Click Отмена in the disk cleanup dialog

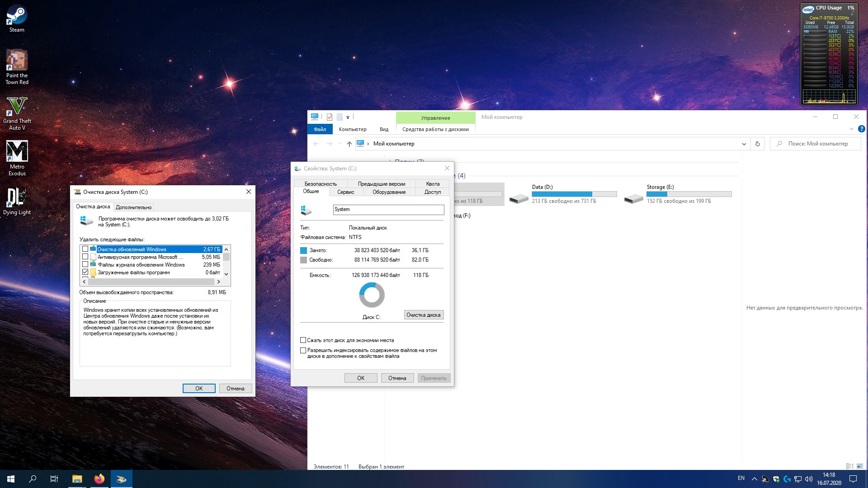tap(235, 388)
